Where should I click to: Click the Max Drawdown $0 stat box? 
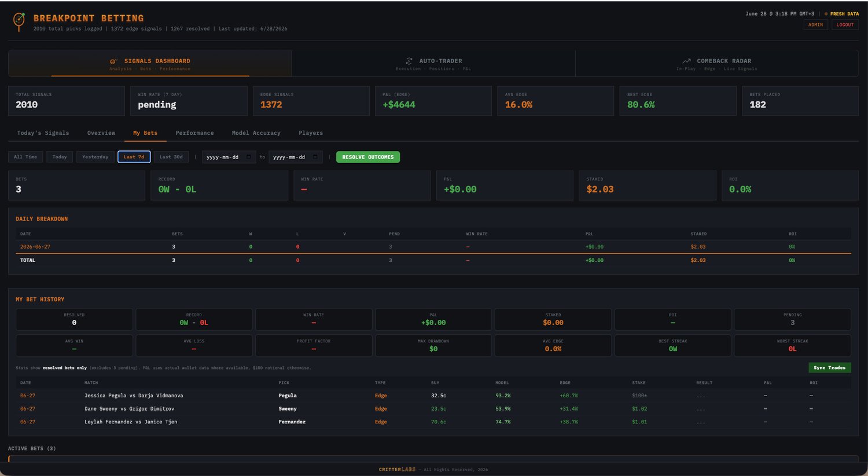[x=433, y=345]
